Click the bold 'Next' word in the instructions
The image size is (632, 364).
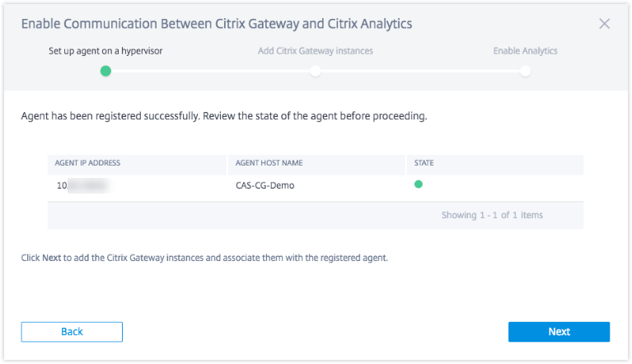coord(52,258)
